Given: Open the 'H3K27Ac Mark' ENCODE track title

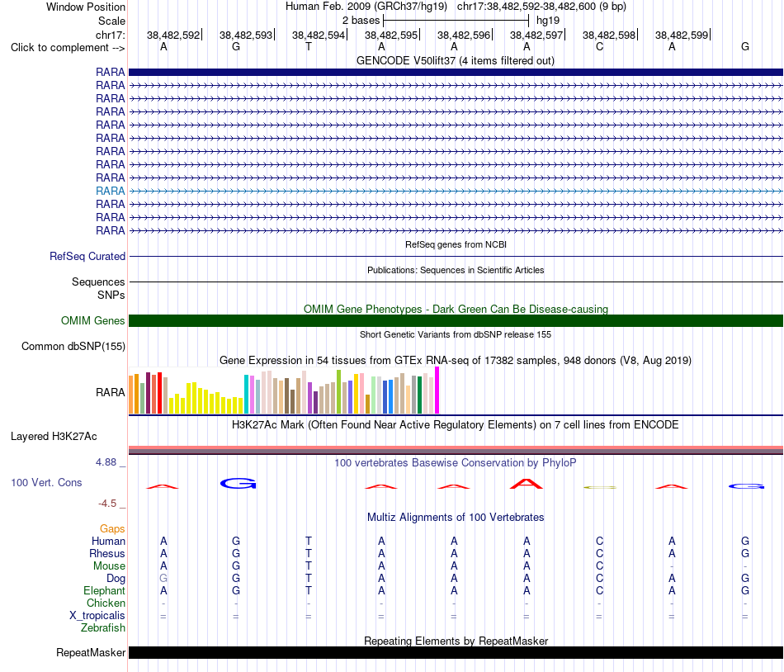Looking at the screenshot, I should pyautogui.click(x=456, y=425).
